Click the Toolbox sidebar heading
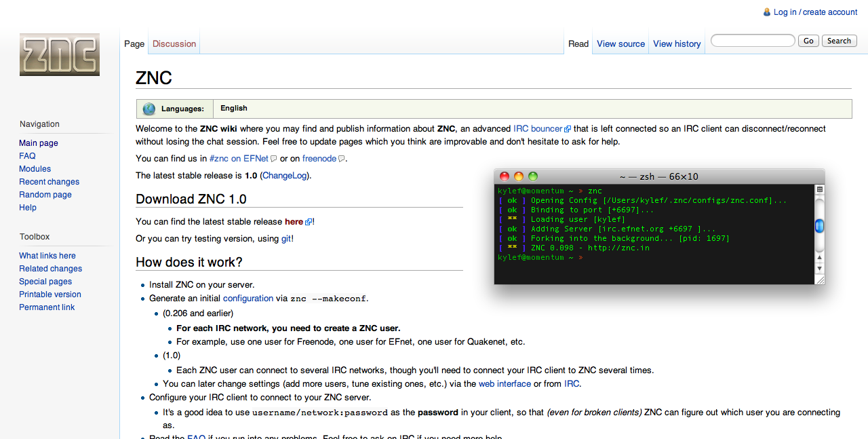This screenshot has width=868, height=439. click(x=35, y=237)
